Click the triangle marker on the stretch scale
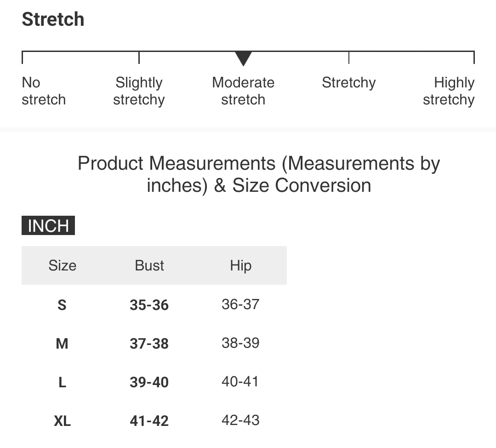The height and width of the screenshot is (448, 496). click(243, 58)
